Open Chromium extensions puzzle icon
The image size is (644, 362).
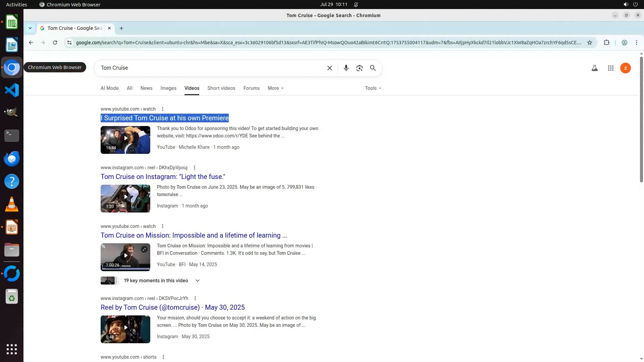(x=606, y=43)
